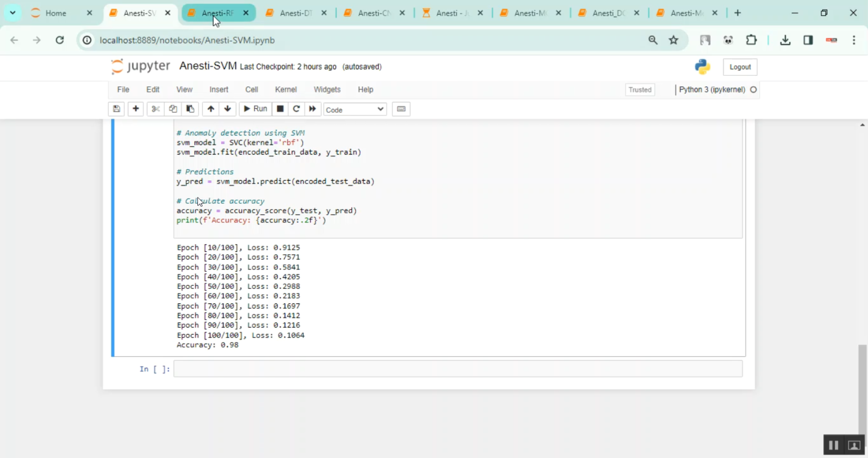Paste cells below using the paste icon
The width and height of the screenshot is (868, 458).
[190, 109]
